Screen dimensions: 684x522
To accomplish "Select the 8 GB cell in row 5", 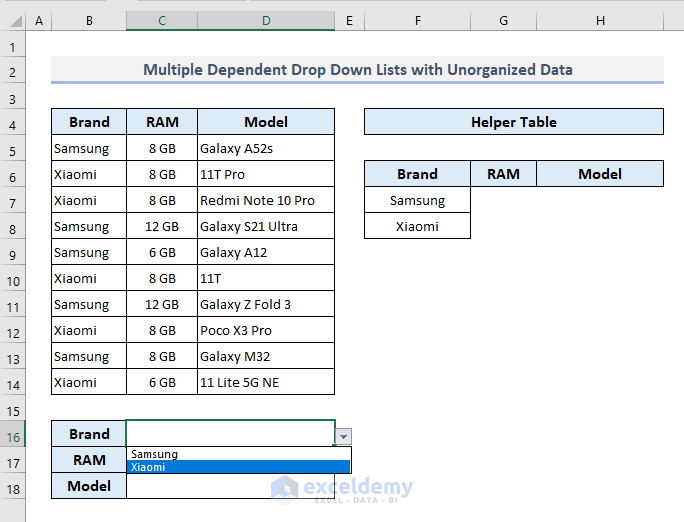I will (x=162, y=148).
